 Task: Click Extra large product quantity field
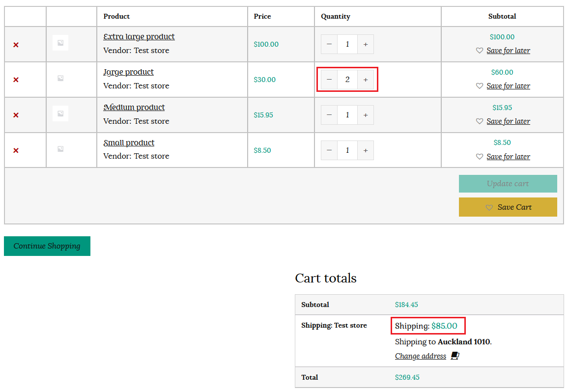click(x=347, y=44)
